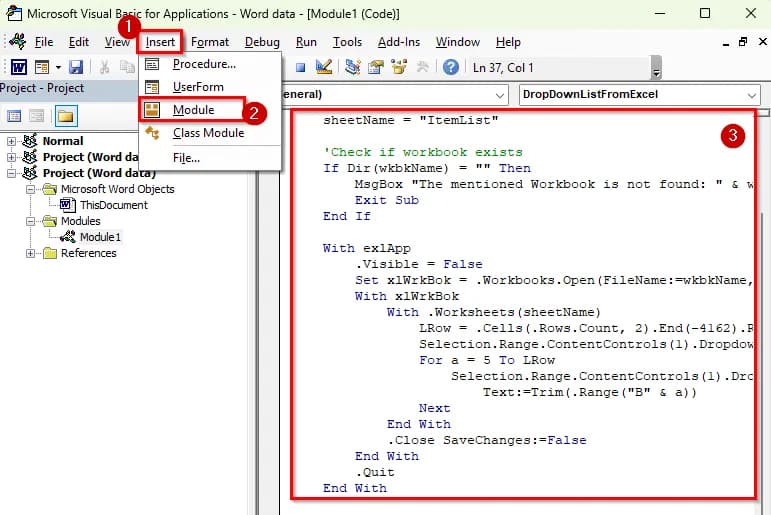771x515 pixels.
Task: Toggle Folders view icon in Project panel
Action: click(x=66, y=116)
